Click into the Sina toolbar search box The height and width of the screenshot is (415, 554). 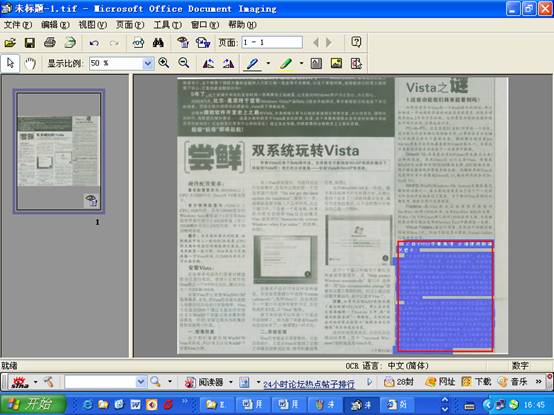[100, 382]
